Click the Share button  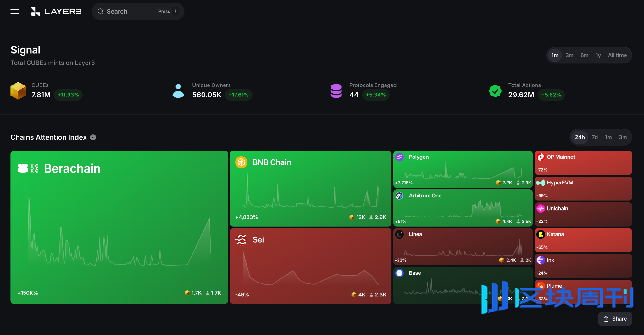point(615,319)
